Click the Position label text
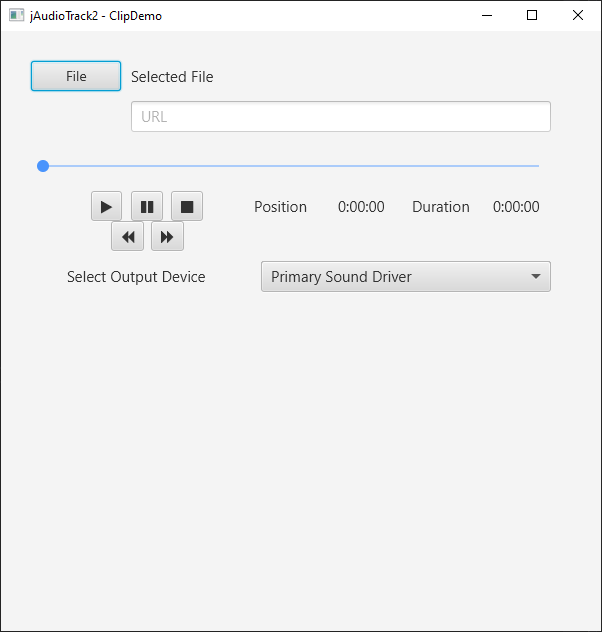Image resolution: width=602 pixels, height=632 pixels. [280, 207]
